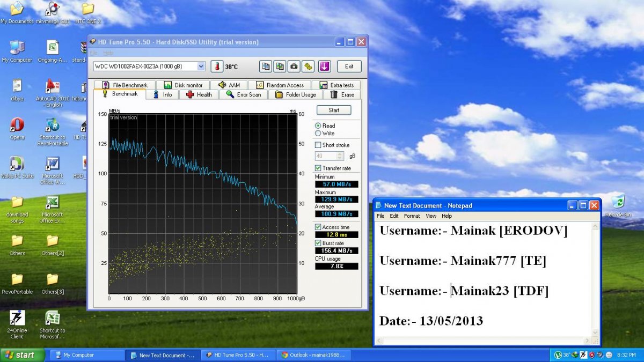This screenshot has height=362, width=644.
Task: Switch to the Disk monitor tab
Action: click(184, 85)
